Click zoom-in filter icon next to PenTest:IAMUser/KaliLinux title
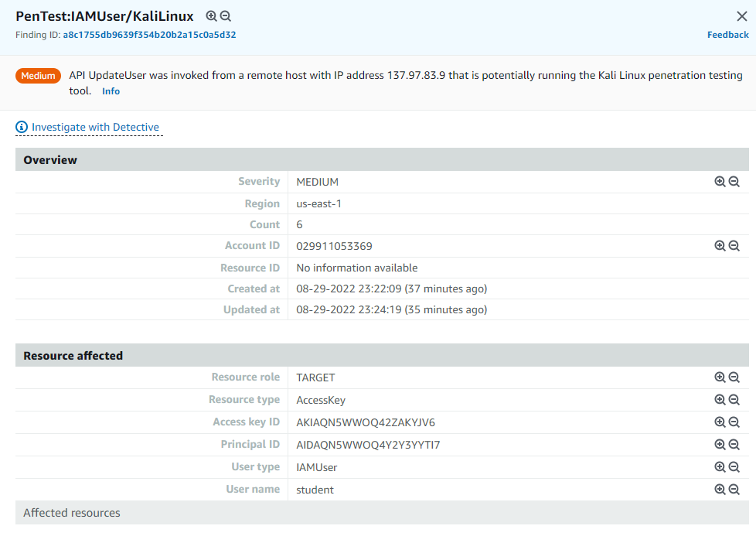 coord(211,16)
